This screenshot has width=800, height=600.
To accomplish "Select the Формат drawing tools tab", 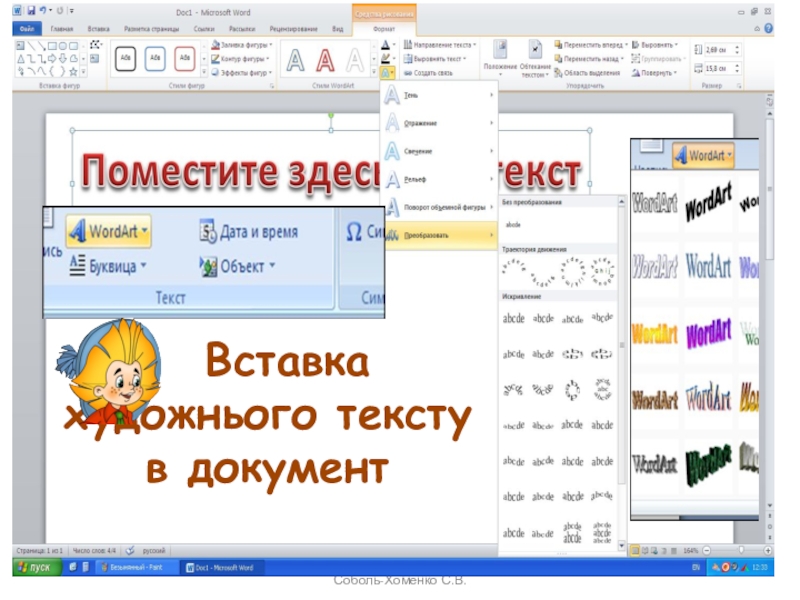I will coord(384,29).
